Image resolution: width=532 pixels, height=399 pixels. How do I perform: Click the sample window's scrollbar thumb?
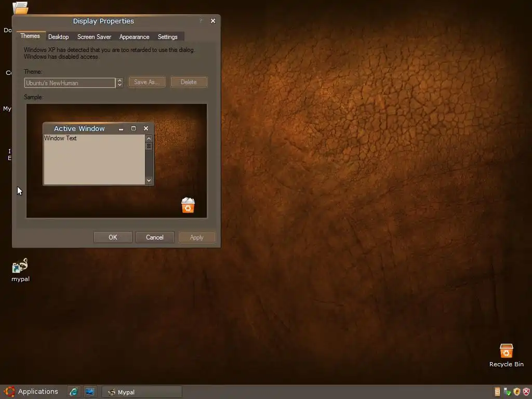(x=149, y=146)
